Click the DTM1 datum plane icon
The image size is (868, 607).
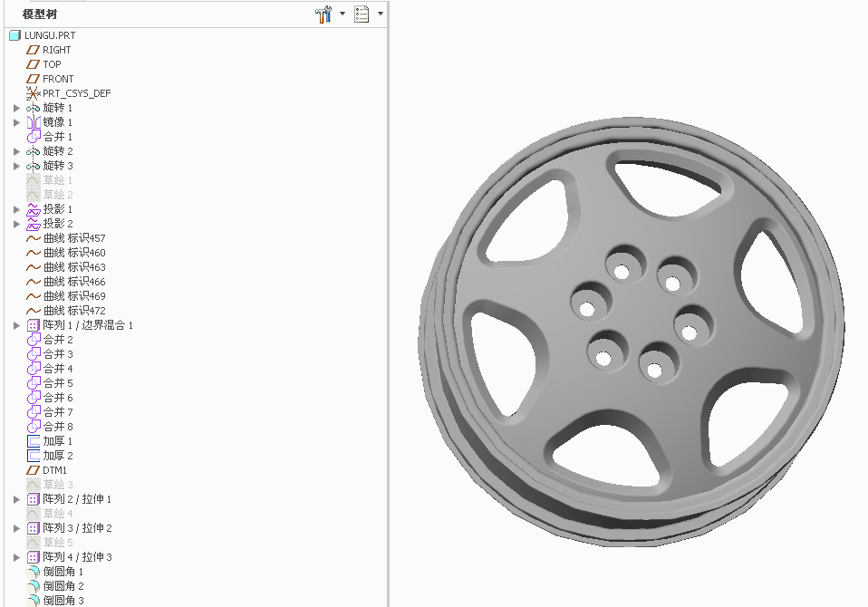coord(34,470)
